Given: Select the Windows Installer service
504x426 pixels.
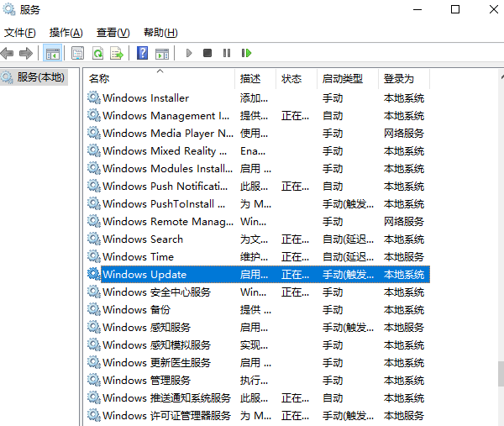Looking at the screenshot, I should pyautogui.click(x=259, y=97).
